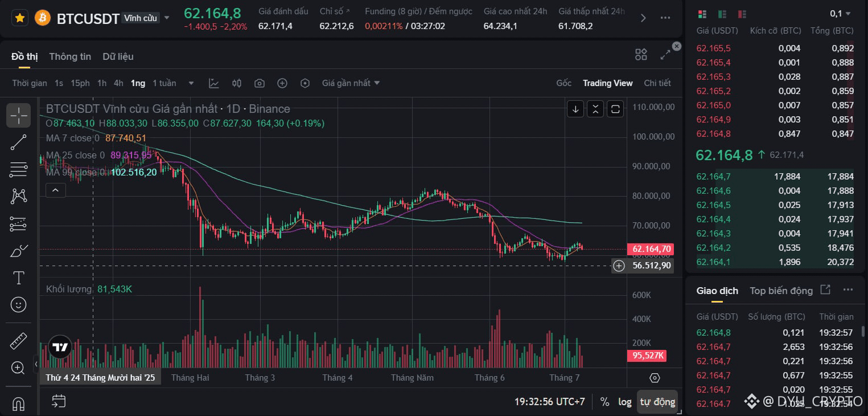Collapse the indicator legend with up chevron
The height and width of the screenshot is (416, 868).
(x=56, y=190)
